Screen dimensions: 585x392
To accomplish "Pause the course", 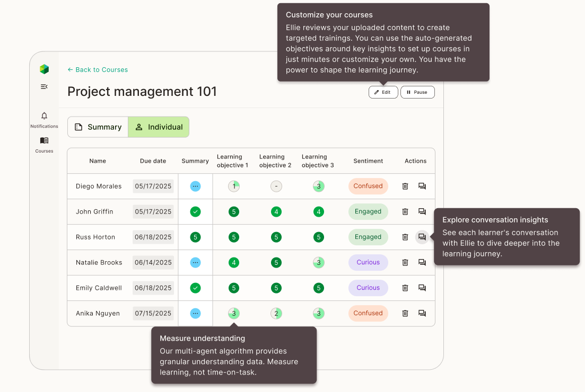I will (x=417, y=92).
